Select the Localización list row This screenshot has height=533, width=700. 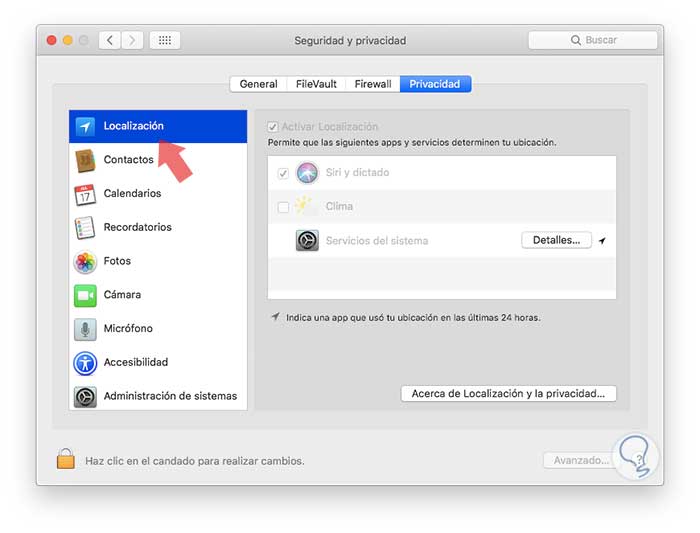(158, 126)
